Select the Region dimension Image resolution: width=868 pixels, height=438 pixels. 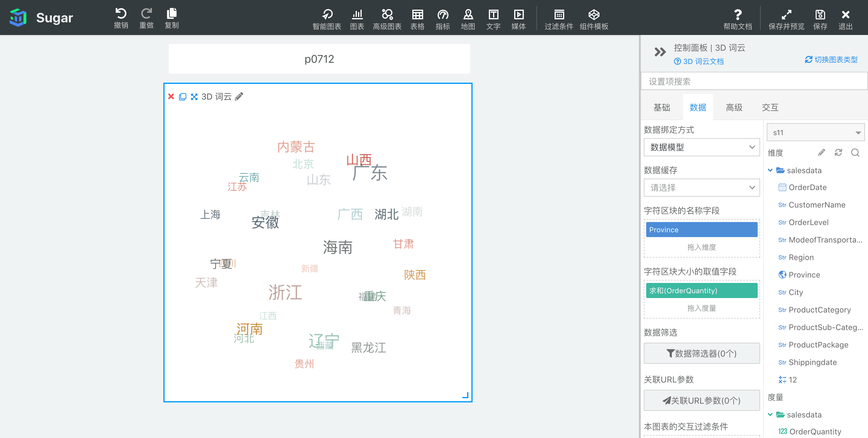tap(801, 258)
